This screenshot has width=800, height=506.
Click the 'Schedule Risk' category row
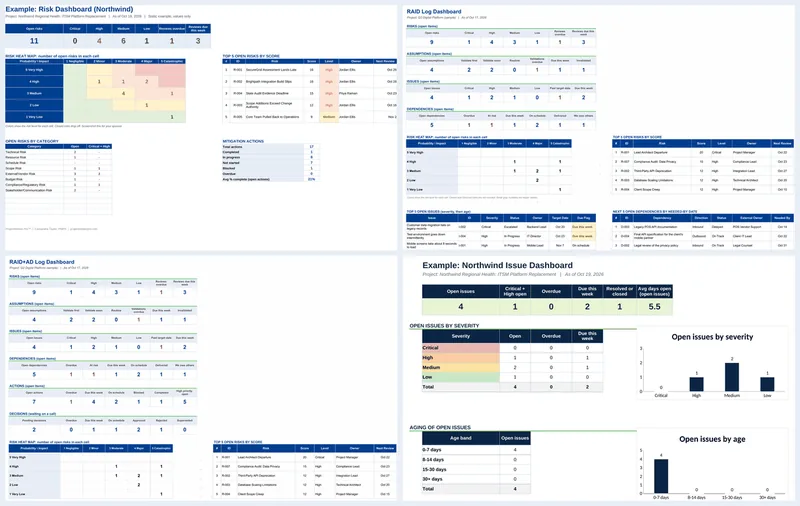58,163
